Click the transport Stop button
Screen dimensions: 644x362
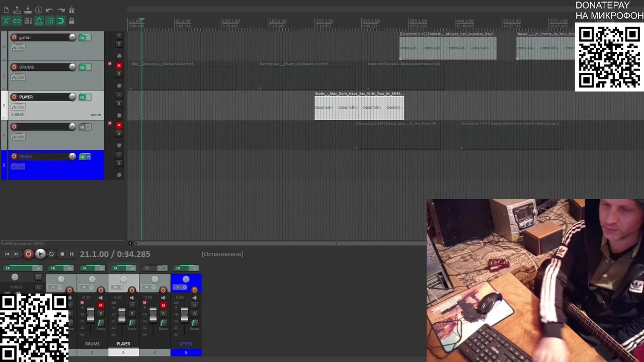[62, 254]
